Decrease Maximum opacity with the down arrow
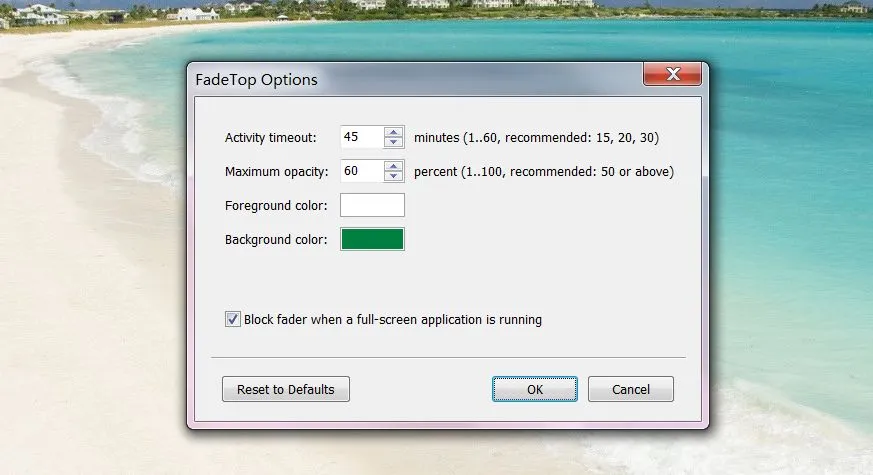The width and height of the screenshot is (873, 475). (x=394, y=176)
